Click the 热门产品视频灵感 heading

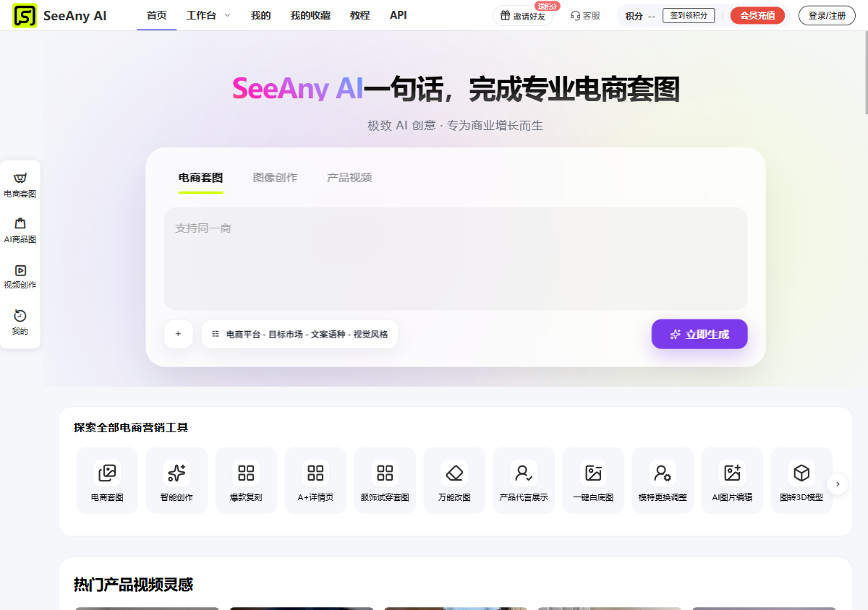point(133,585)
